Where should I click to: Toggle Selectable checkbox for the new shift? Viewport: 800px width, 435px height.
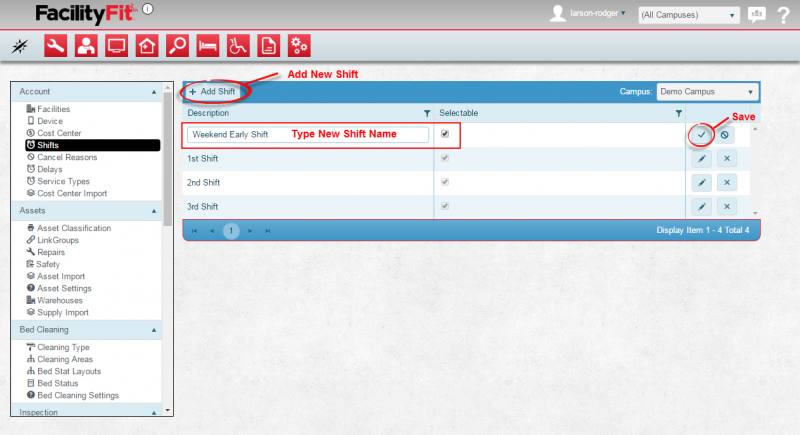point(445,133)
